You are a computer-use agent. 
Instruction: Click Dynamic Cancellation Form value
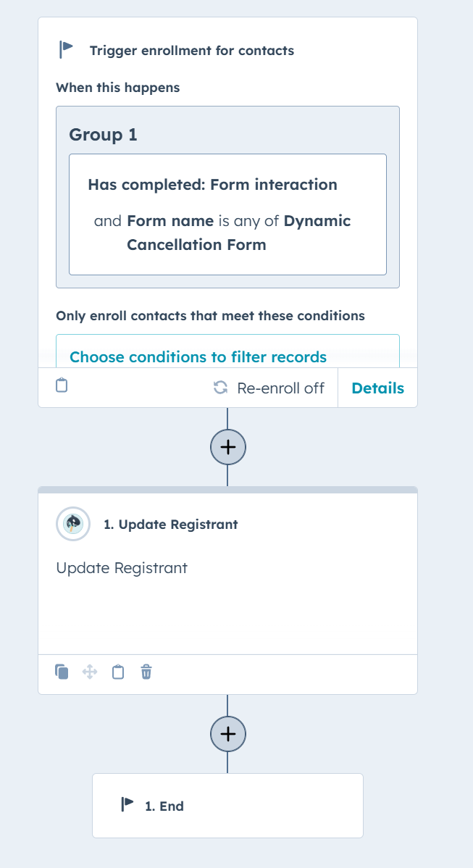point(239,233)
